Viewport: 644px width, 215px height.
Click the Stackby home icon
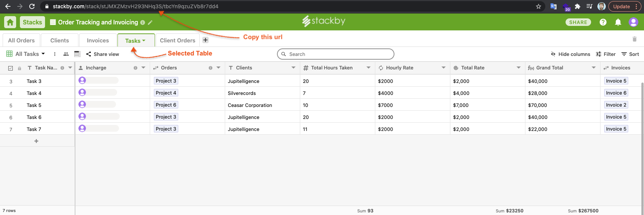pyautogui.click(x=10, y=22)
